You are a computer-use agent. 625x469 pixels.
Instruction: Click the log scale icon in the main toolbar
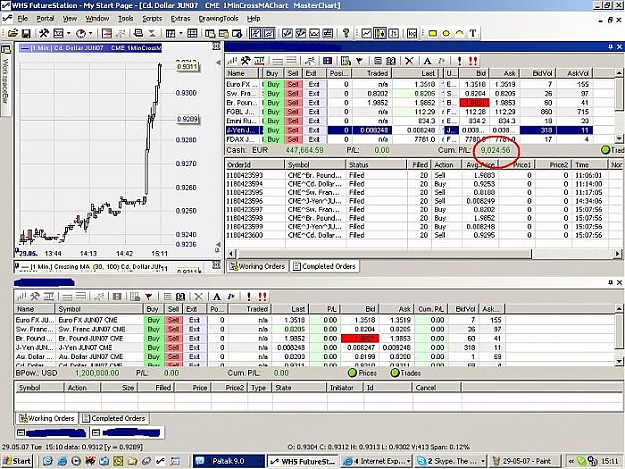(412, 33)
